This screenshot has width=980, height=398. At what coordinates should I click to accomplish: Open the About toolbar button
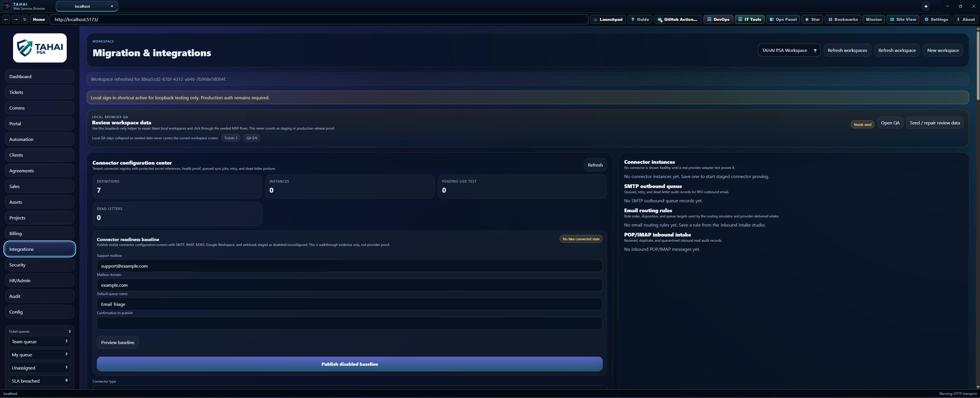pyautogui.click(x=965, y=19)
